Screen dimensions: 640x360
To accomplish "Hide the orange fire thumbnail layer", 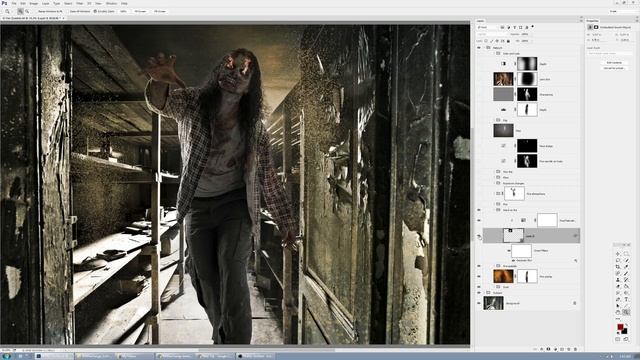I will [x=479, y=276].
